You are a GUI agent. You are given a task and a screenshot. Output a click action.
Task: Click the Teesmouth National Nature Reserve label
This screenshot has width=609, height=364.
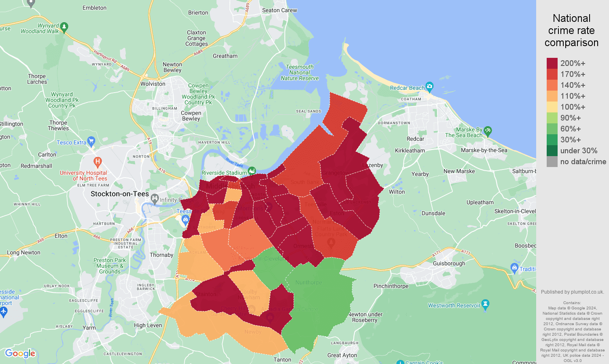point(300,72)
